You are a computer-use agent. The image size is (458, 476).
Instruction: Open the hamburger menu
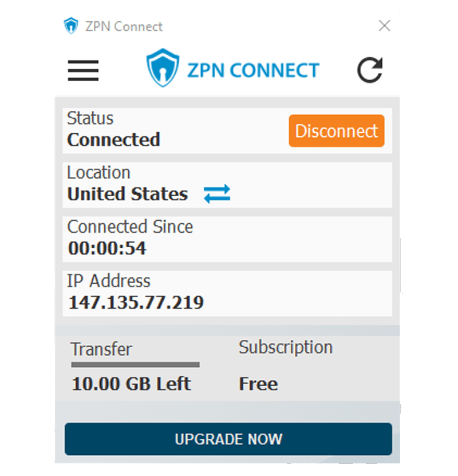click(x=83, y=70)
